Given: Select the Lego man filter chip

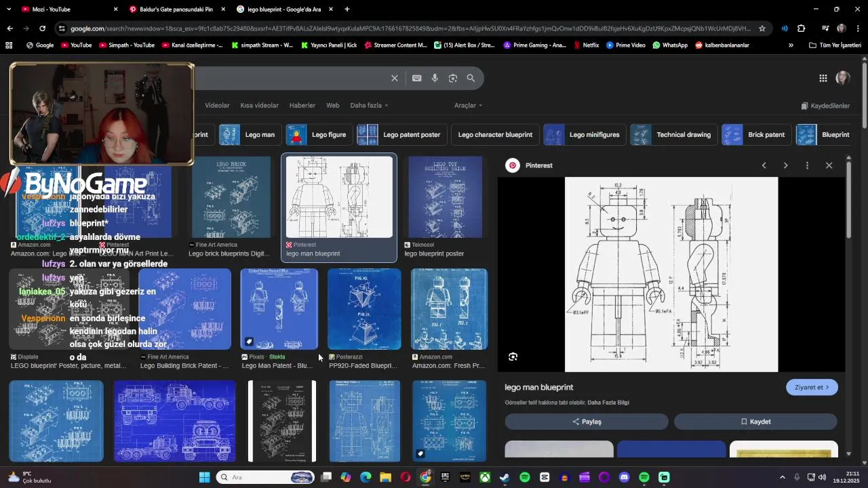Looking at the screenshot, I should (250, 135).
